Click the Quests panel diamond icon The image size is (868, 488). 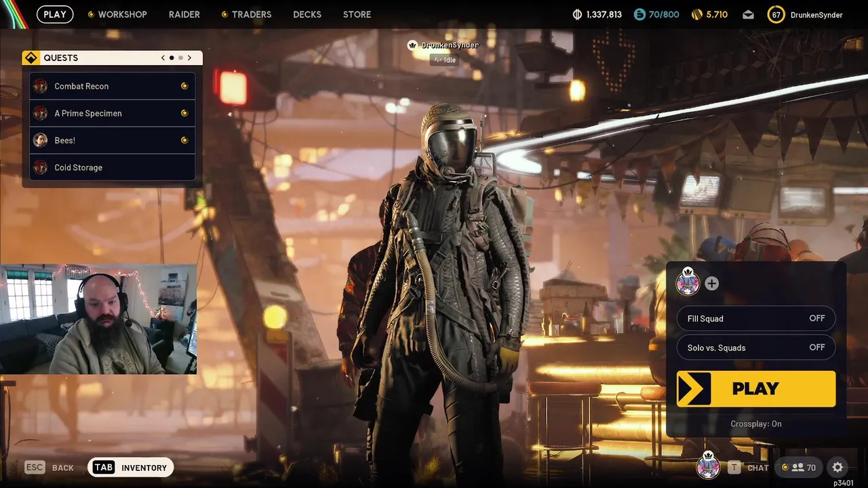tap(31, 58)
